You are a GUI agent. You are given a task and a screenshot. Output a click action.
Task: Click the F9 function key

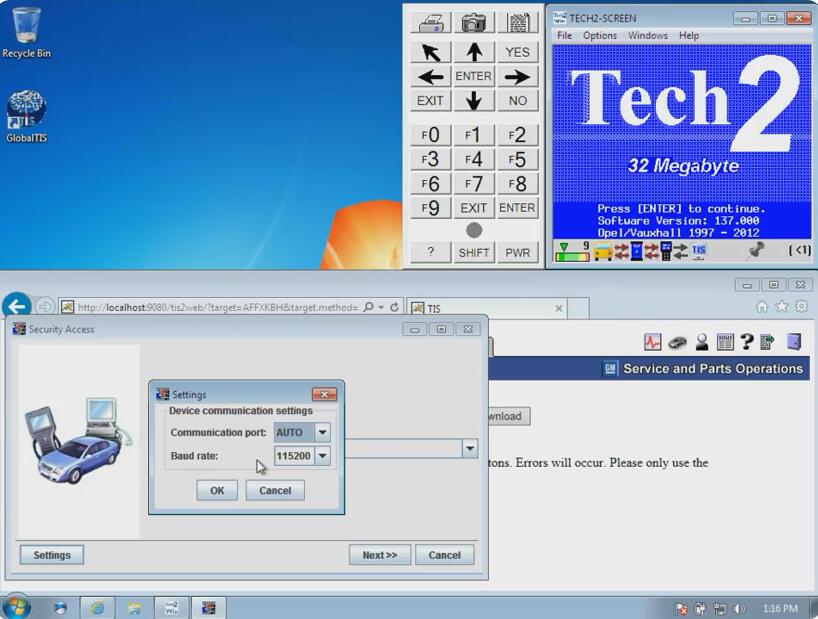click(x=430, y=208)
